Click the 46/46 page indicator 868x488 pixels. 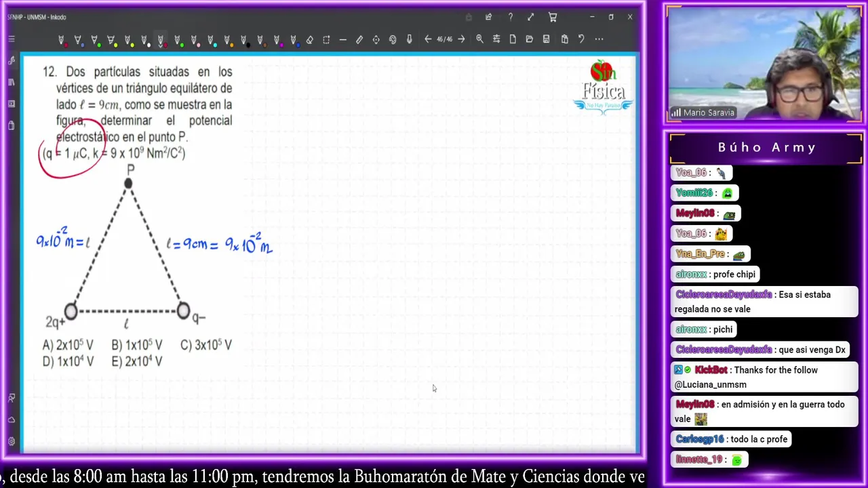click(x=444, y=39)
